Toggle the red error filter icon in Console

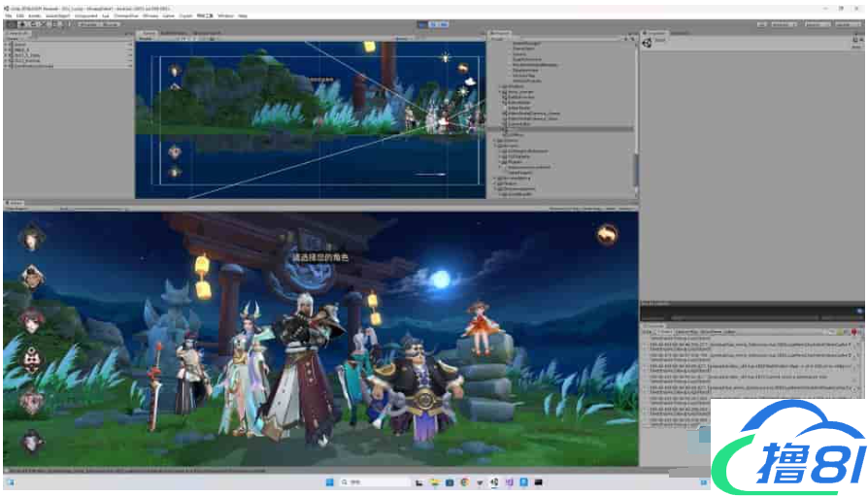tap(854, 333)
